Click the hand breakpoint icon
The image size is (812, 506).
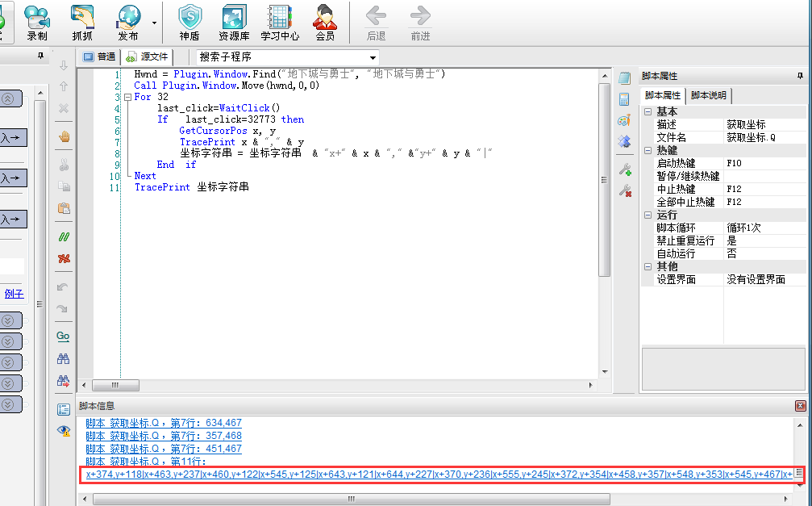pos(64,136)
